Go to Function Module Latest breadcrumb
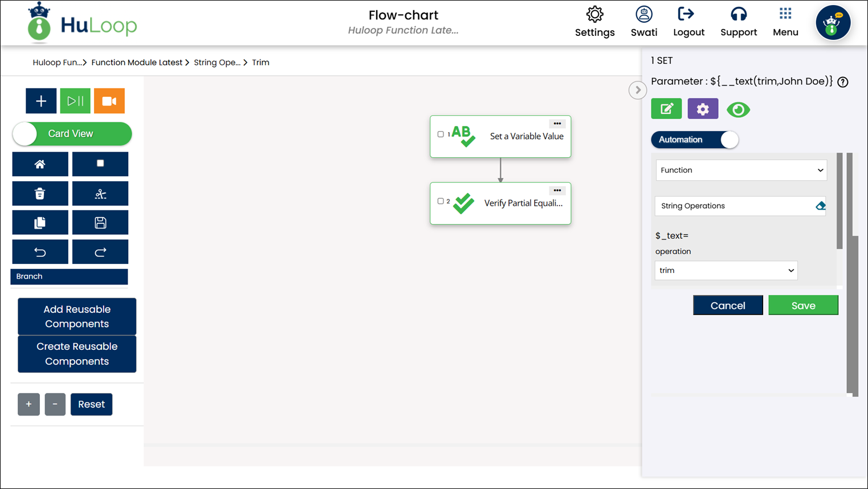Image resolution: width=868 pixels, height=489 pixels. pyautogui.click(x=137, y=63)
